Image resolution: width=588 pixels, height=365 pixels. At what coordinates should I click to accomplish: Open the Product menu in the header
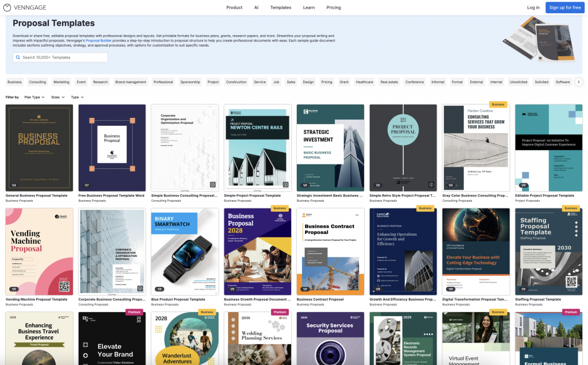[234, 7]
